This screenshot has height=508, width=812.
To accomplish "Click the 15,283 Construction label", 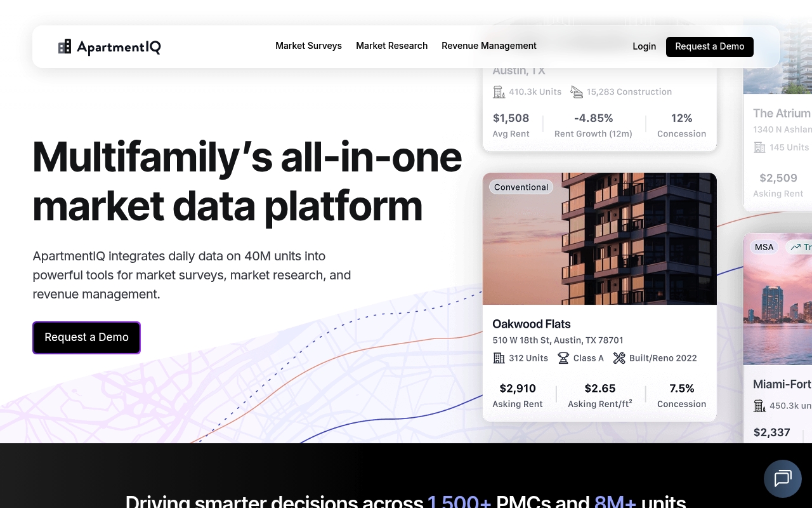I will tap(629, 92).
